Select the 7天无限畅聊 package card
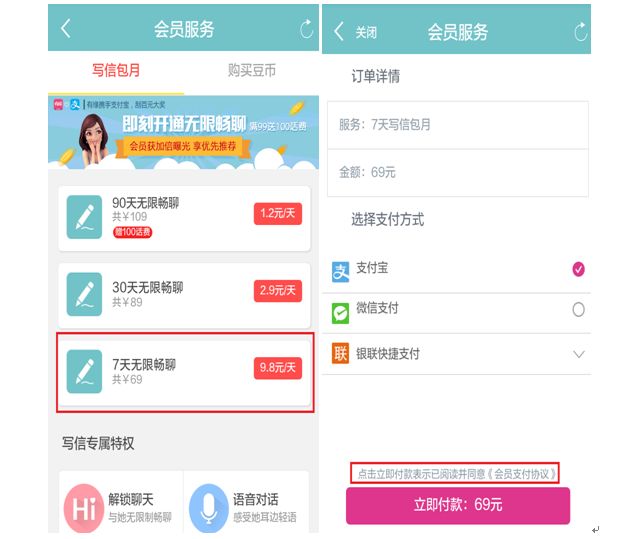Image resolution: width=630 pixels, height=539 pixels. tap(184, 372)
